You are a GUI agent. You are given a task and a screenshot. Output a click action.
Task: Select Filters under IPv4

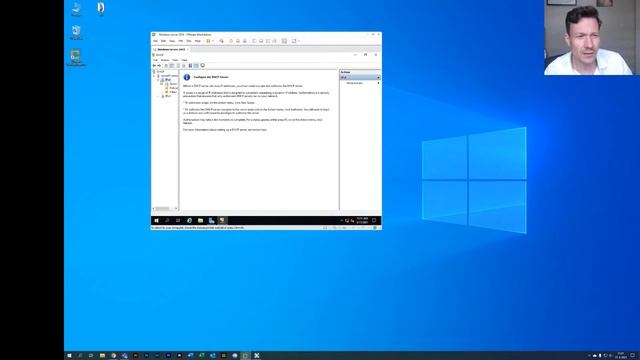[172, 92]
